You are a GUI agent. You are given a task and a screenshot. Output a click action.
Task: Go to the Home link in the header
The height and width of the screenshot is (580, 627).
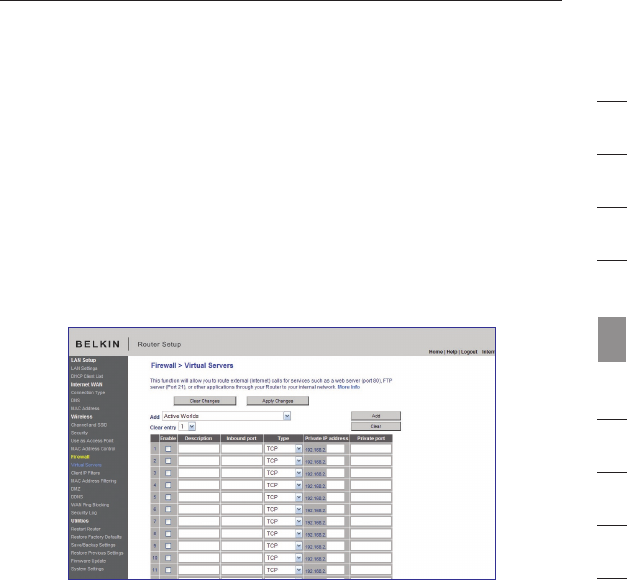[435, 352]
